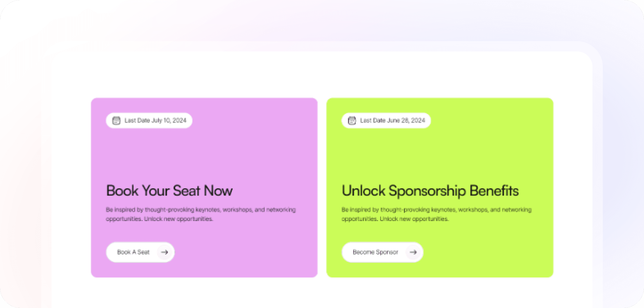The width and height of the screenshot is (644, 308).
Task: Click "Unlock new opportunities" text in green card
Action: coord(414,219)
